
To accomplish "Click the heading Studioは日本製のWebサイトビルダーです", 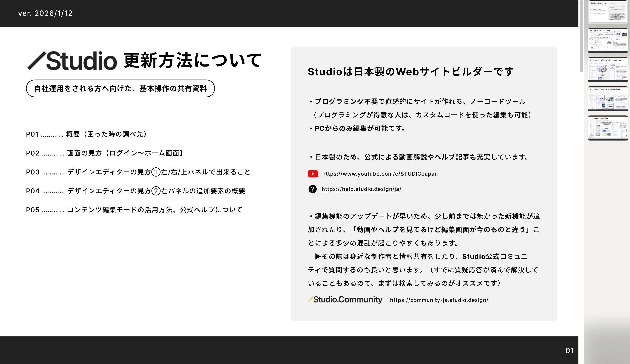I will (411, 72).
